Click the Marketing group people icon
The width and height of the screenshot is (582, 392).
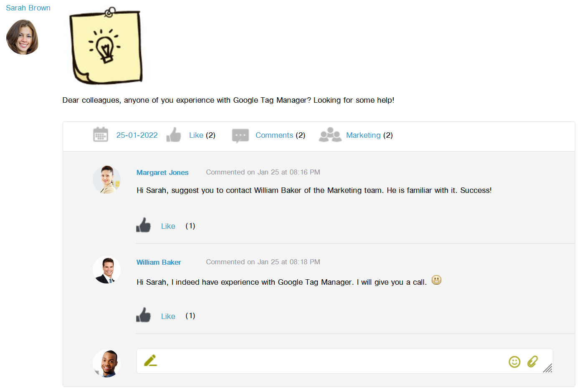point(330,135)
